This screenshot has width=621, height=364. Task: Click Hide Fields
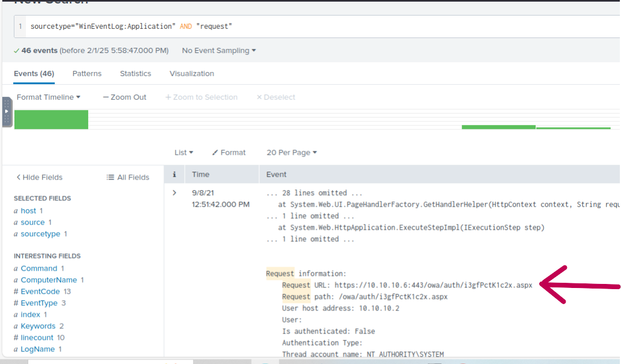(39, 177)
